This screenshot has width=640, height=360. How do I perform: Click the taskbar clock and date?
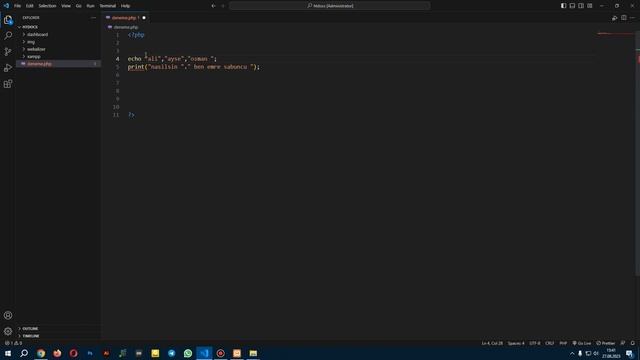coord(611,353)
